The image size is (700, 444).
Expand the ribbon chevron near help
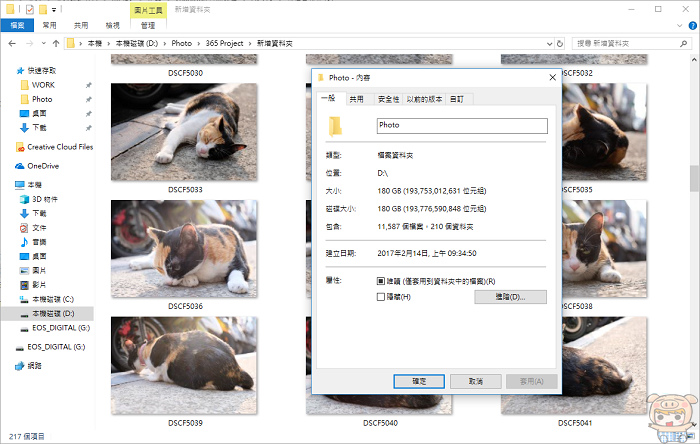pyautogui.click(x=679, y=26)
